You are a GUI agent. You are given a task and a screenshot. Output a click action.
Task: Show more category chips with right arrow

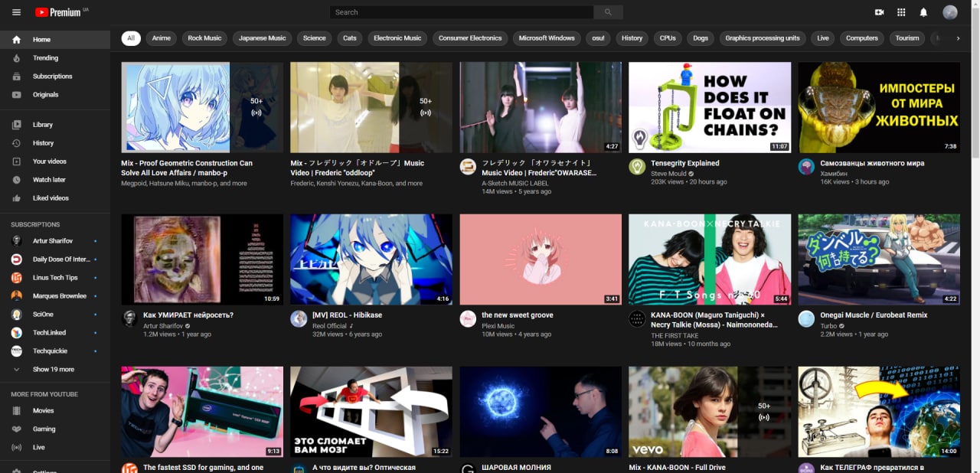(958, 38)
